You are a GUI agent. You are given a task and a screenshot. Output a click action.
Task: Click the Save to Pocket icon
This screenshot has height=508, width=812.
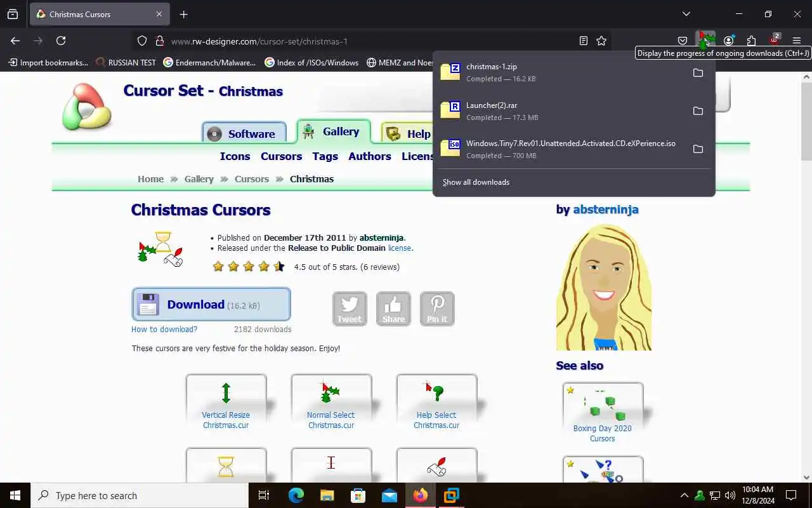pyautogui.click(x=683, y=41)
